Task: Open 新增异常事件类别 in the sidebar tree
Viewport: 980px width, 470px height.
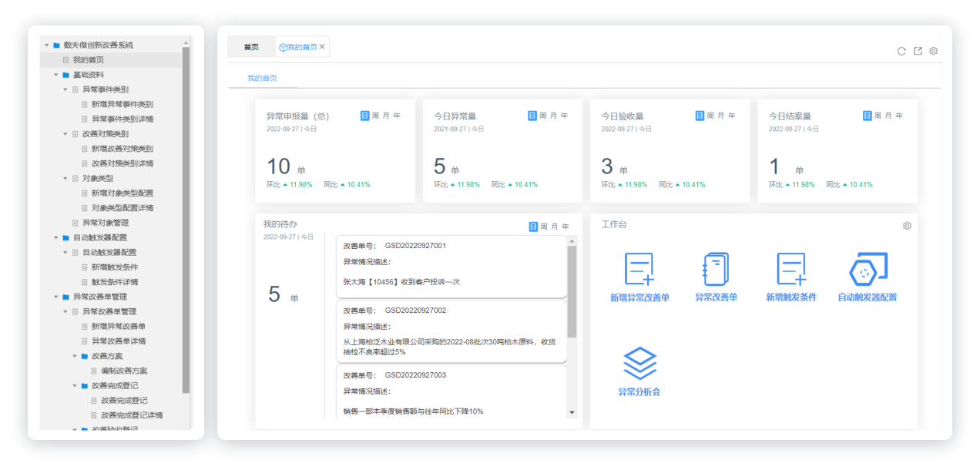Action: (122, 105)
